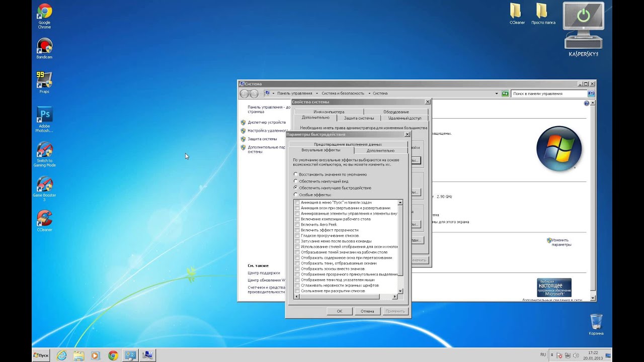Click the RU language indicator in taskbar
644x362 pixels.
(543, 355)
